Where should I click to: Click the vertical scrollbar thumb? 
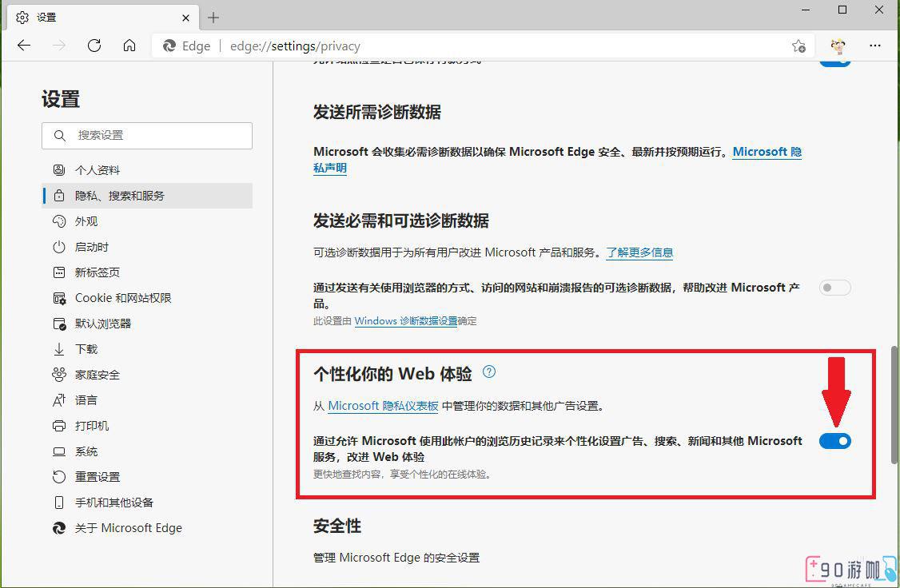[894, 404]
